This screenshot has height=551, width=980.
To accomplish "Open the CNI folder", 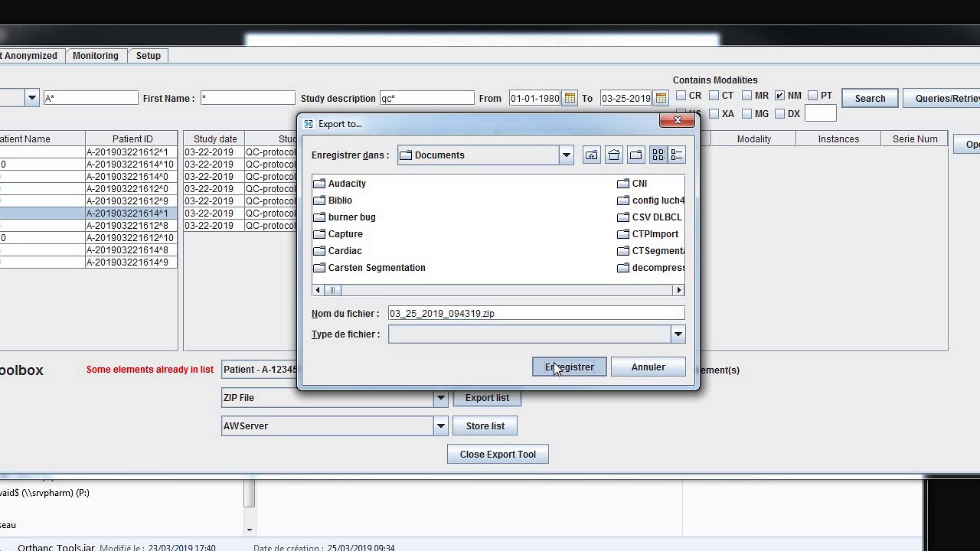I will coord(632,184).
